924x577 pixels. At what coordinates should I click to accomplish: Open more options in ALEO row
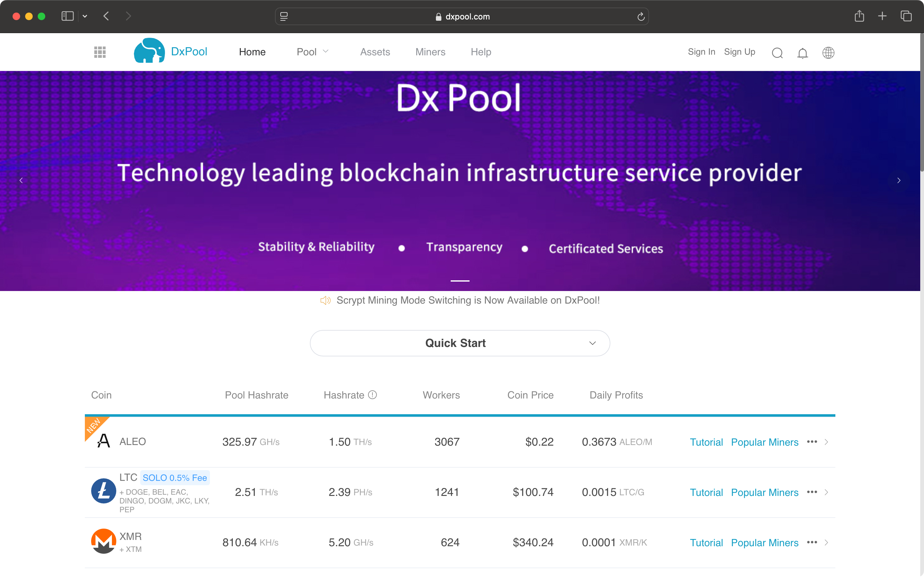[812, 442]
